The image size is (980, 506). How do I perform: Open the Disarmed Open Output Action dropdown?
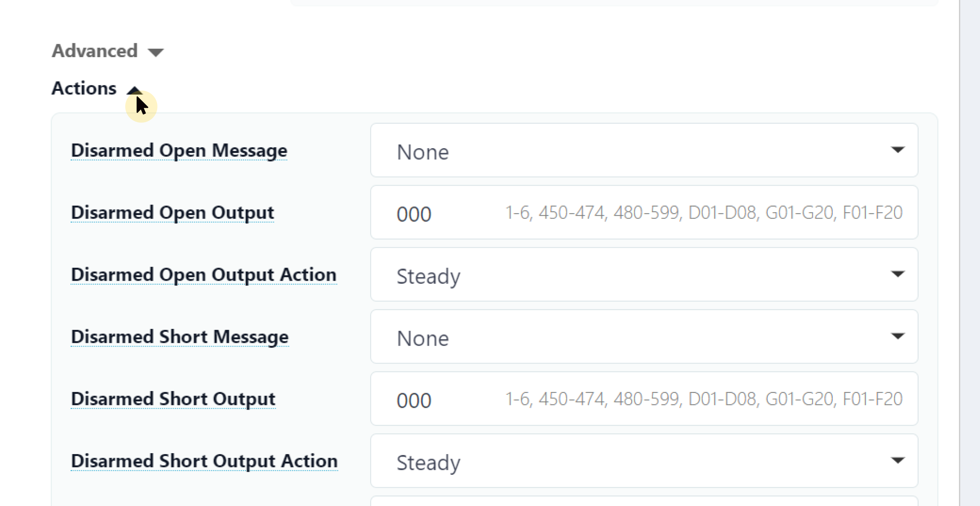[644, 275]
